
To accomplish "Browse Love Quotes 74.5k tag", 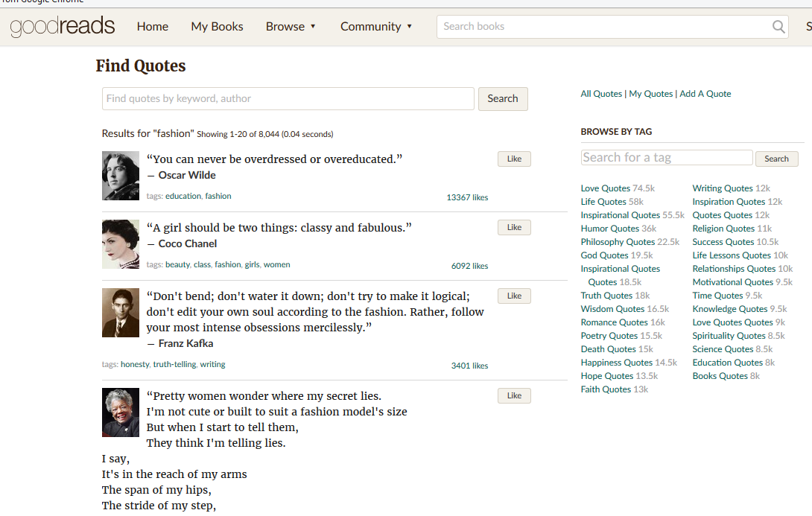I will point(606,188).
